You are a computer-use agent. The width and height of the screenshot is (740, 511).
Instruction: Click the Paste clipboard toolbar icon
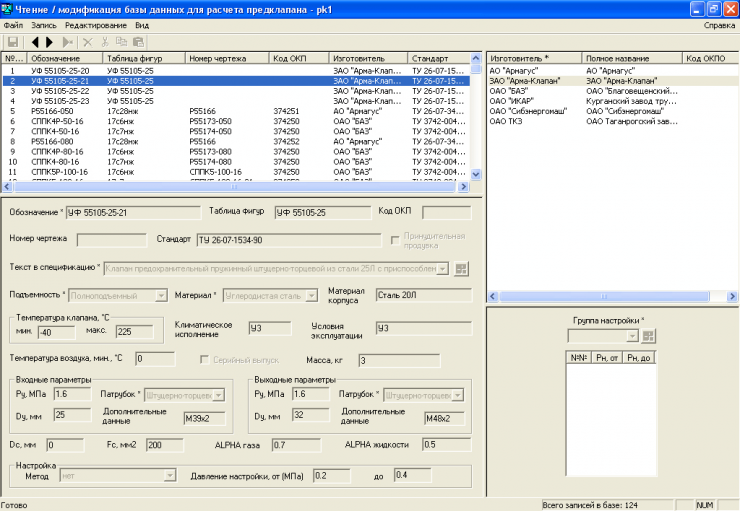click(138, 43)
